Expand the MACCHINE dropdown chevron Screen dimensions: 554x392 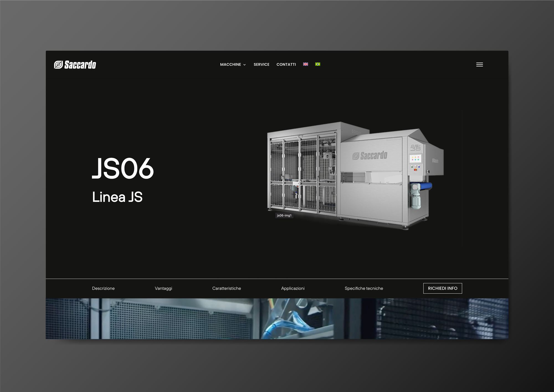pos(245,65)
